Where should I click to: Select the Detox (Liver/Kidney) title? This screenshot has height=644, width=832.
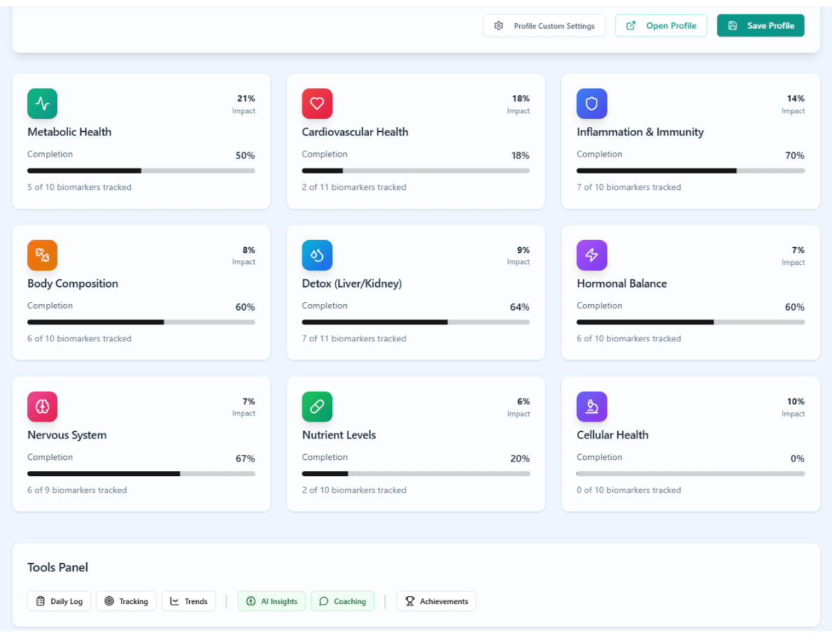(352, 284)
